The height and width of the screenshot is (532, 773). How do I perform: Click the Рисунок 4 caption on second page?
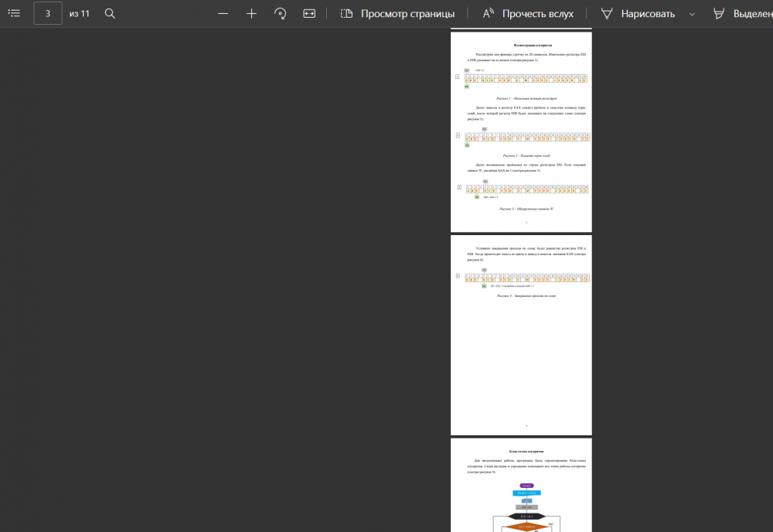click(526, 295)
